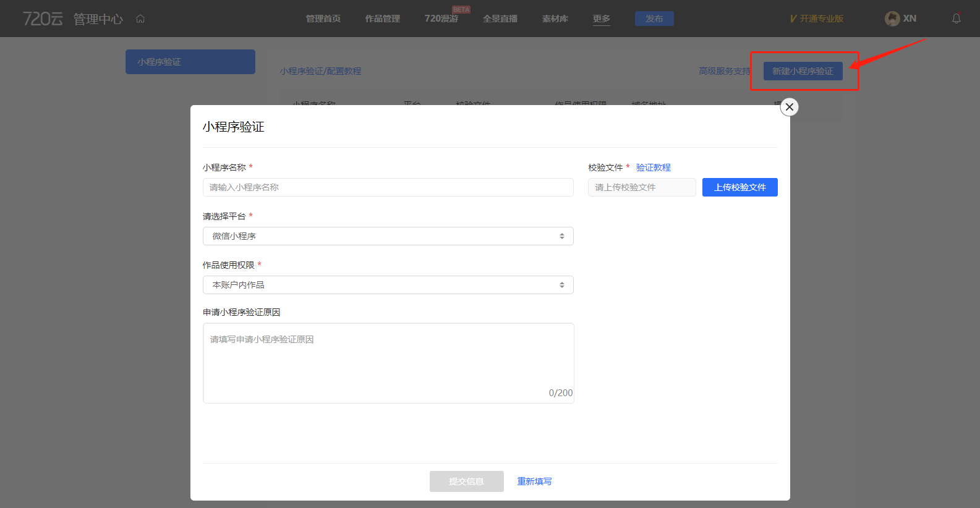Open 开通专业版 upgrade link
Viewport: 980px width, 508px height.
click(816, 19)
